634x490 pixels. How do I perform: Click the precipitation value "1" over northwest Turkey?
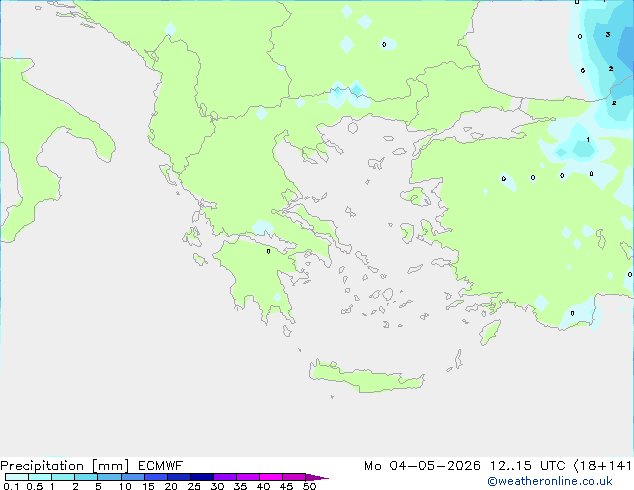(588, 140)
